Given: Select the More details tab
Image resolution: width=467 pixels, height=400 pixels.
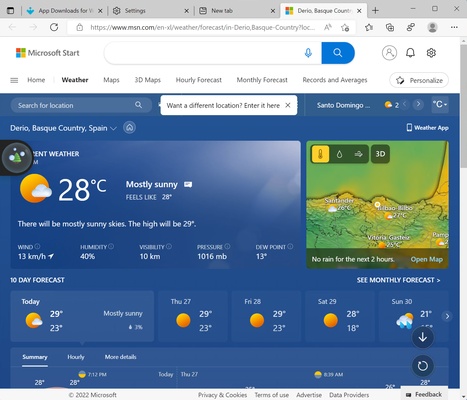Looking at the screenshot, I should pyautogui.click(x=121, y=357).
